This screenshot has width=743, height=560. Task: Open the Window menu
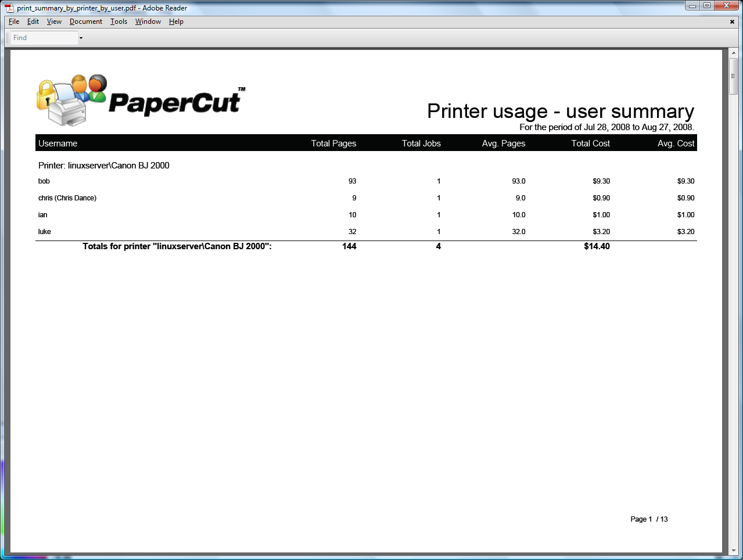click(148, 21)
